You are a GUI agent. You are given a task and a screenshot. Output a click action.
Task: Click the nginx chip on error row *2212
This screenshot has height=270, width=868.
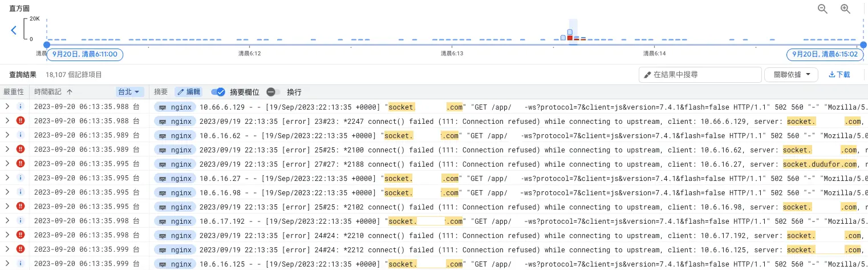175,249
